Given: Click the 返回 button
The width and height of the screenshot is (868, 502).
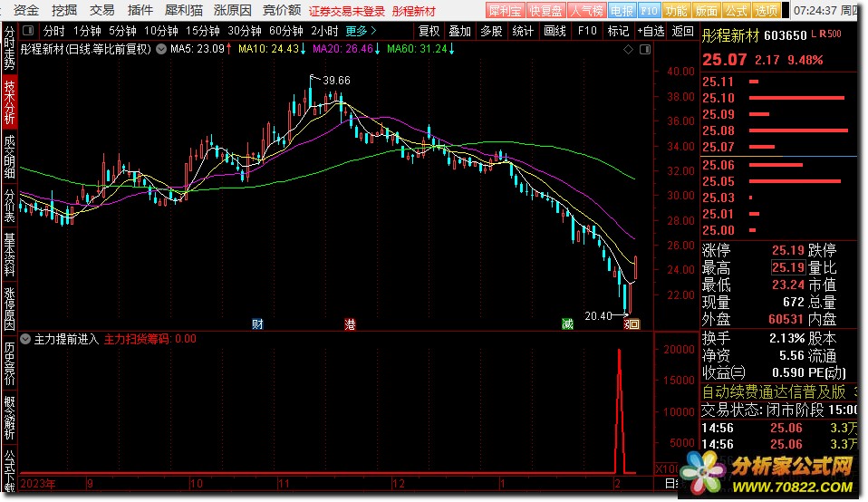Looking at the screenshot, I should click(682, 31).
